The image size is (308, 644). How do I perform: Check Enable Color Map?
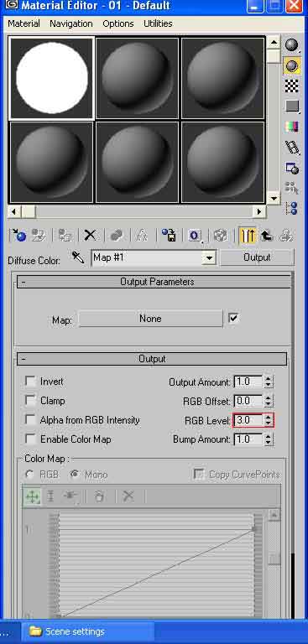point(30,439)
